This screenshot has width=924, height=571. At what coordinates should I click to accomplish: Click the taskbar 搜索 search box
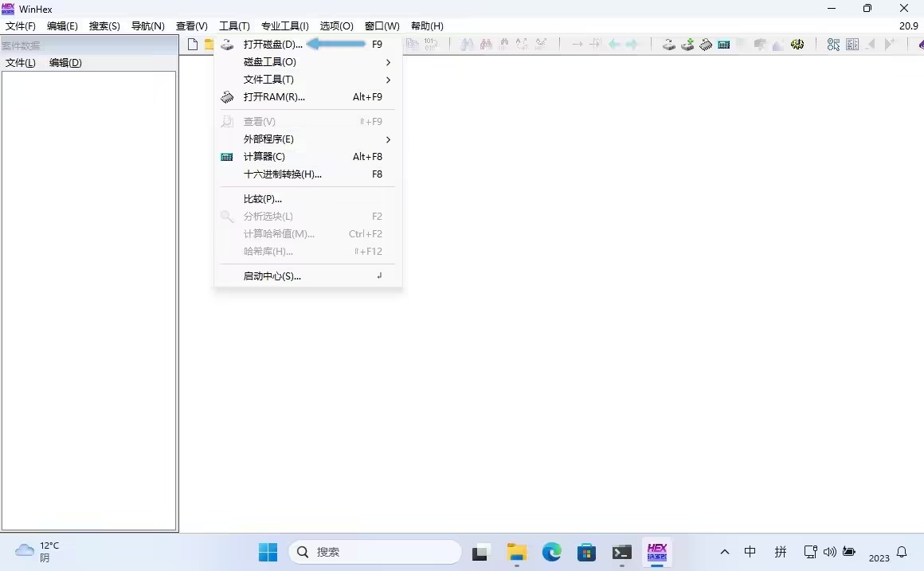(375, 552)
